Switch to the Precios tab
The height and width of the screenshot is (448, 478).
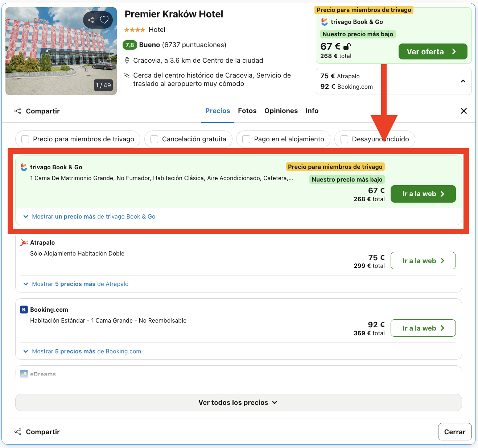[x=218, y=111]
